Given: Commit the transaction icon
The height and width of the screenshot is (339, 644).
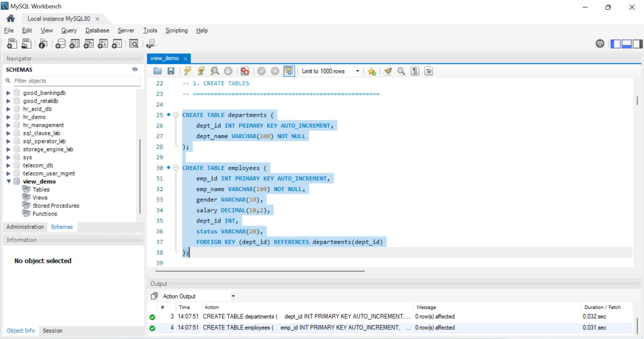Looking at the screenshot, I should 262,71.
